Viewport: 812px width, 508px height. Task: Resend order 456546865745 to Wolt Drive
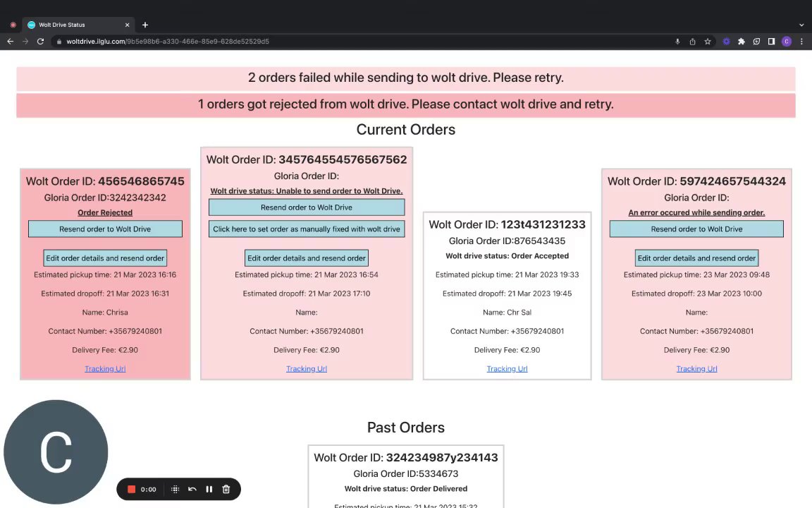tap(105, 229)
